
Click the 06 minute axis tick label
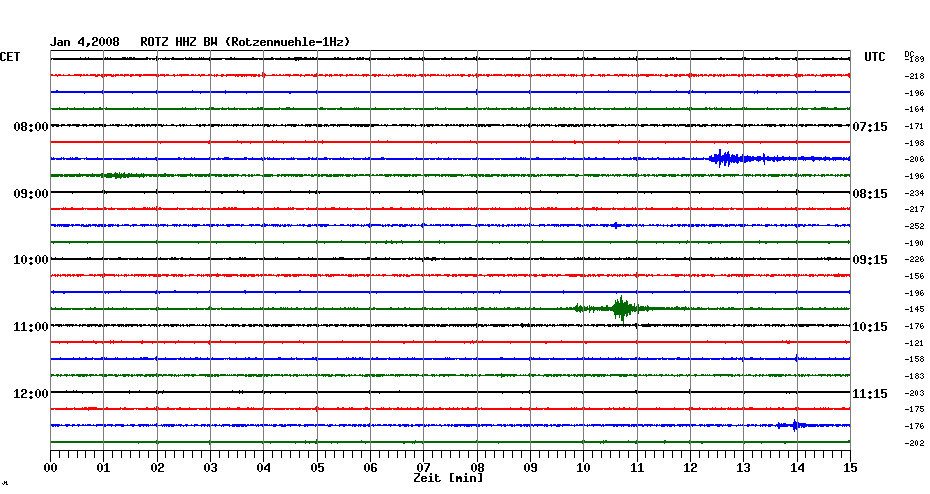coord(371,468)
